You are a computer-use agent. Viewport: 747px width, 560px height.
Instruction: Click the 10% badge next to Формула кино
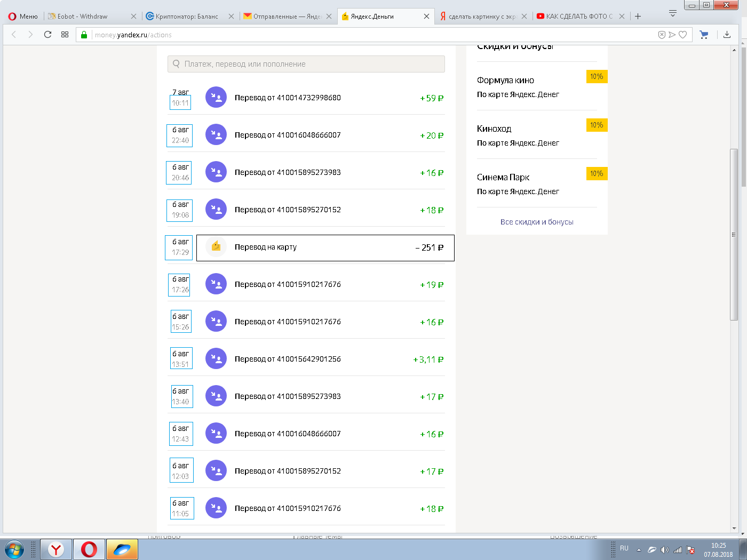[x=597, y=76]
